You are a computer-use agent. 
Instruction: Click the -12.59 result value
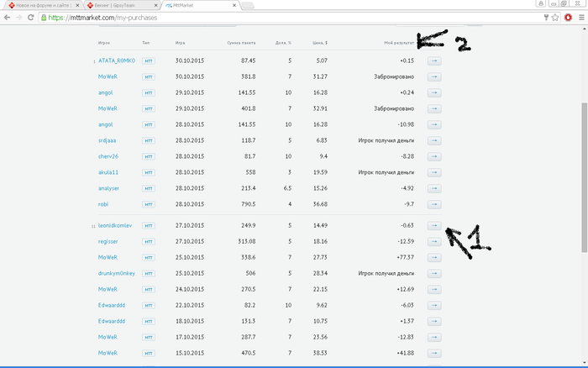(406, 242)
